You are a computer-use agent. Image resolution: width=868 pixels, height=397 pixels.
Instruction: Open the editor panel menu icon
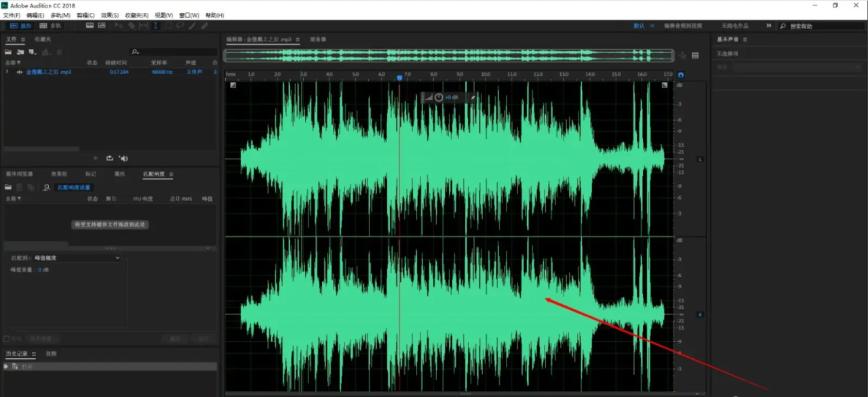[x=298, y=39]
